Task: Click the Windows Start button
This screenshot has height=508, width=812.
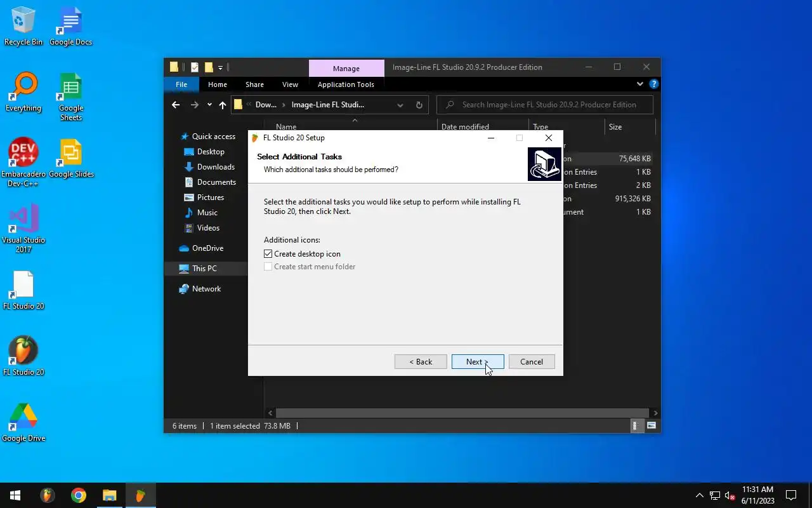Action: point(15,495)
